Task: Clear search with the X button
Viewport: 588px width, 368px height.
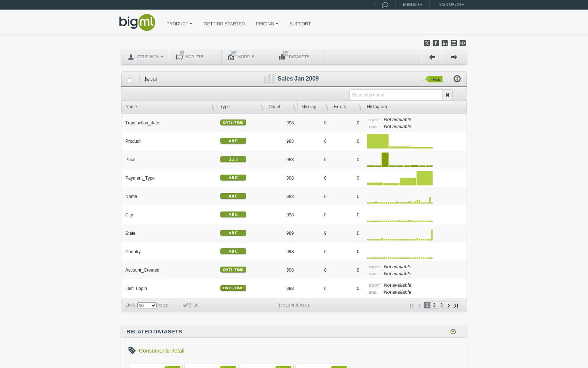Action: coord(448,95)
